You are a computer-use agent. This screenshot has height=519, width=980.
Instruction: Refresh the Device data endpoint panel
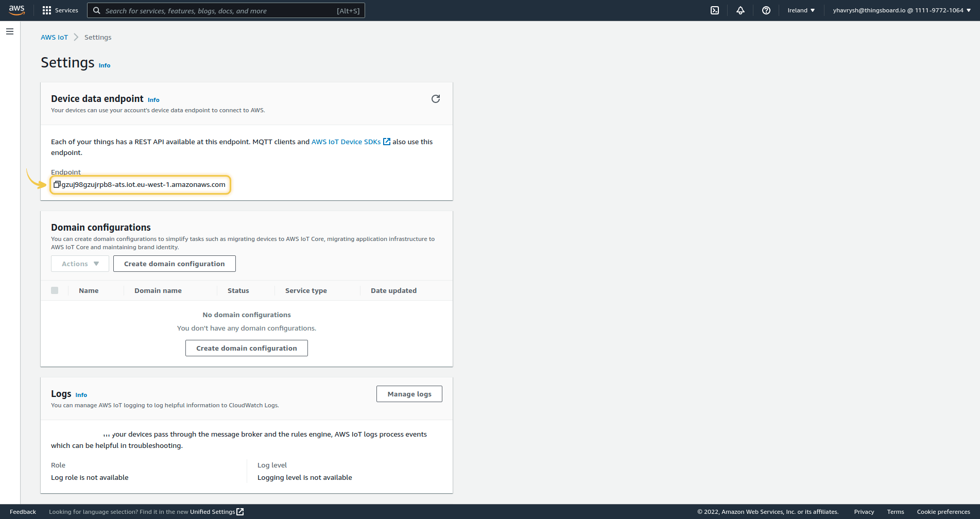click(436, 99)
